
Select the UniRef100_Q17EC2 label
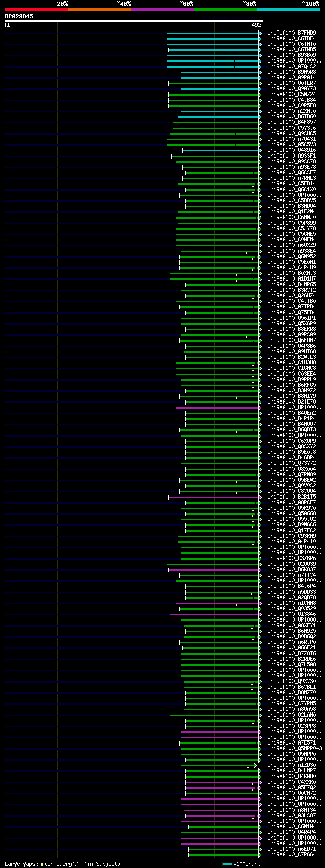[x=291, y=530]
